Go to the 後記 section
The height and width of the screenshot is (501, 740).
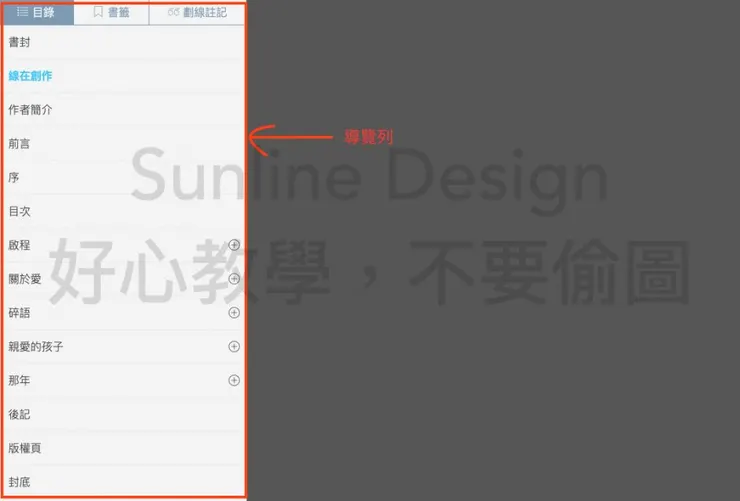coord(124,414)
